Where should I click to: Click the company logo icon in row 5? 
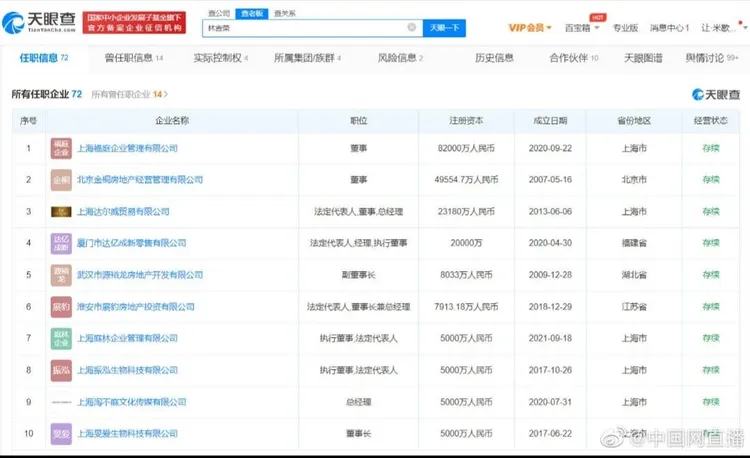click(x=61, y=275)
